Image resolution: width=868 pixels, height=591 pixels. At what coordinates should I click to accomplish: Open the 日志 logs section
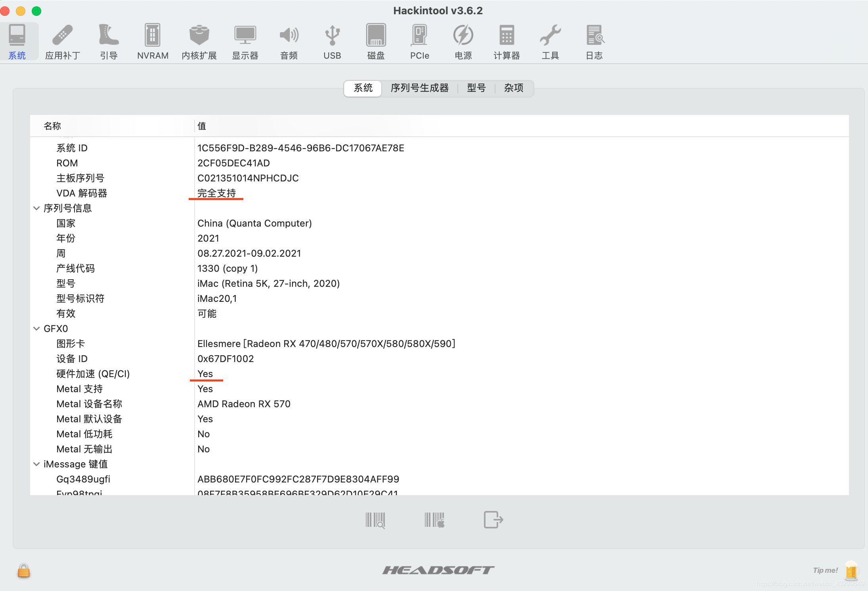coord(594,42)
